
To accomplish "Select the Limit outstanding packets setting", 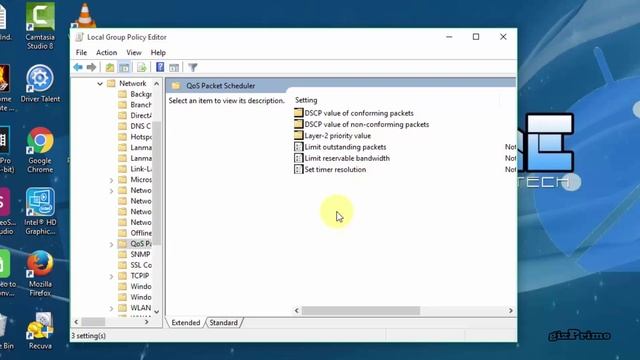I will click(340, 147).
